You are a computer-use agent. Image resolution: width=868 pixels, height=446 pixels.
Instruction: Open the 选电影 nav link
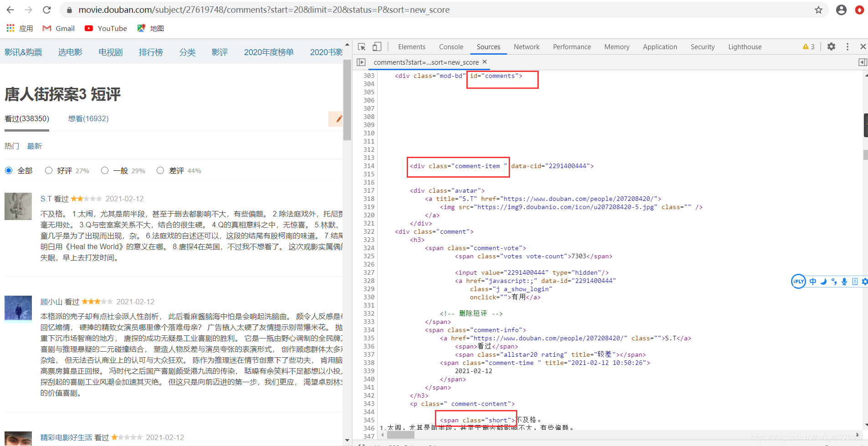pyautogui.click(x=70, y=52)
